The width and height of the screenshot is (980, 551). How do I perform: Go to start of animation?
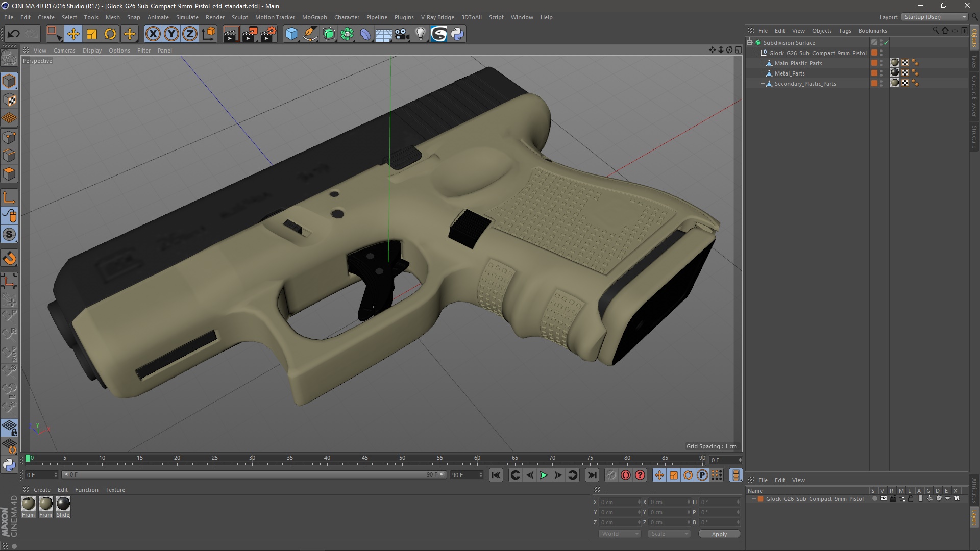coord(496,475)
